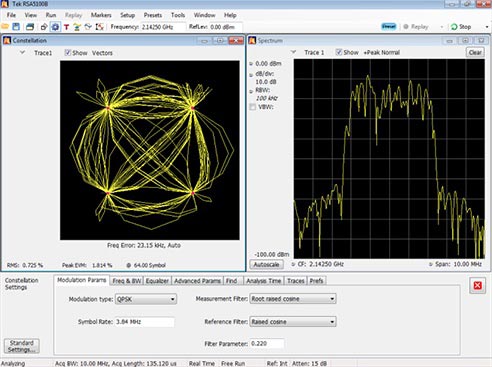Maximize the Spectrum sub-window
The image size is (492, 367).
465,41
